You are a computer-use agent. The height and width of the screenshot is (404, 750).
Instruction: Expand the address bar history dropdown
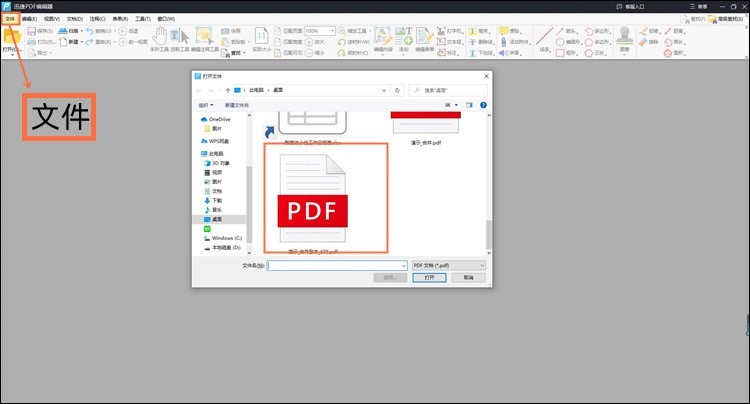384,90
